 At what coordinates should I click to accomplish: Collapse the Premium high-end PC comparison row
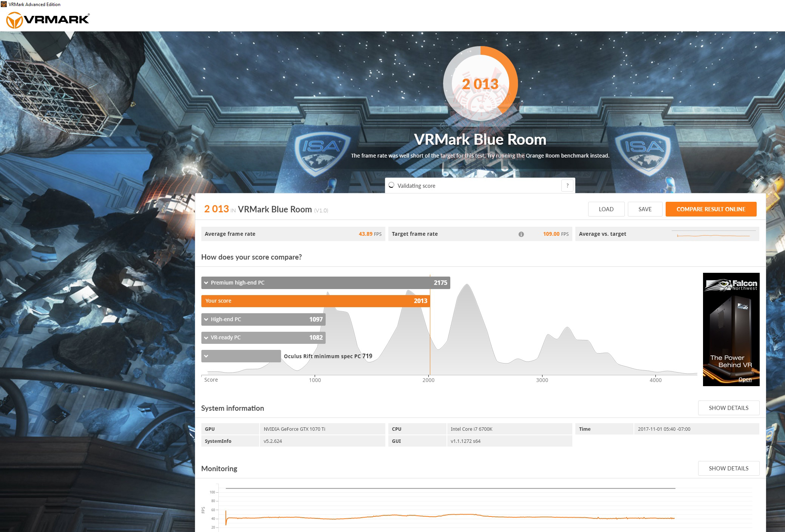click(206, 282)
